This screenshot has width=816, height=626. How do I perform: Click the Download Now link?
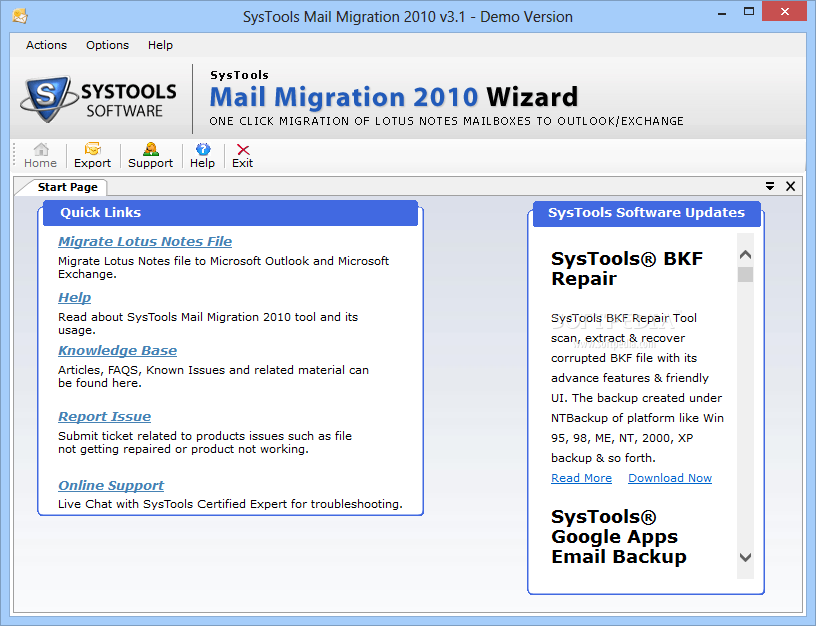pos(670,478)
